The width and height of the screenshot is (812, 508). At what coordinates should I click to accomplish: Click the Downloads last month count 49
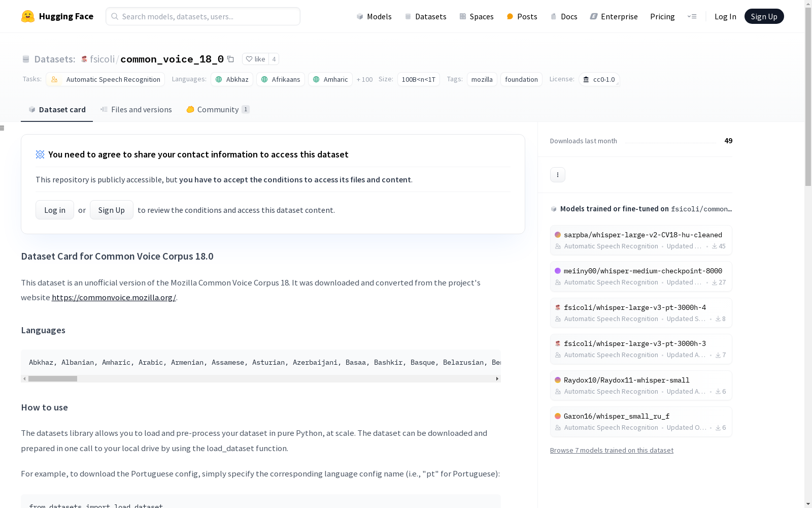pos(728,141)
